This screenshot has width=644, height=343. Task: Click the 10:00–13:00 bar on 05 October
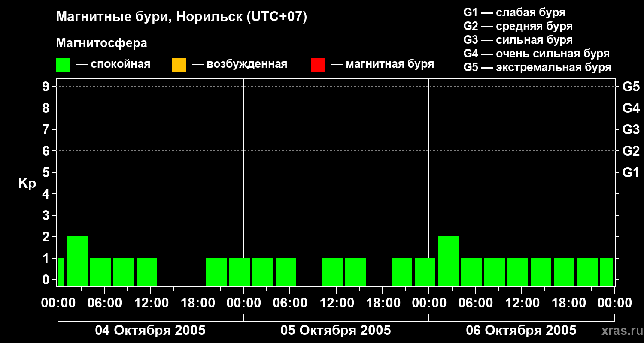(332, 272)
